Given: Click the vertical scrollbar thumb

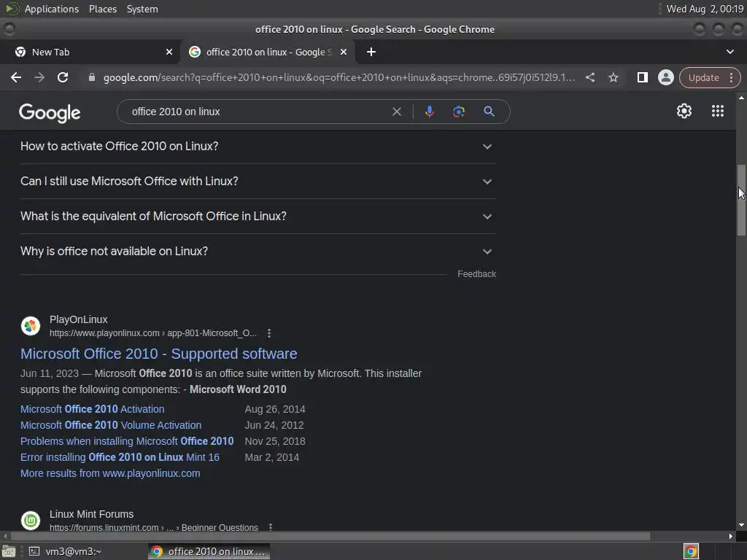Looking at the screenshot, I should pos(741,200).
